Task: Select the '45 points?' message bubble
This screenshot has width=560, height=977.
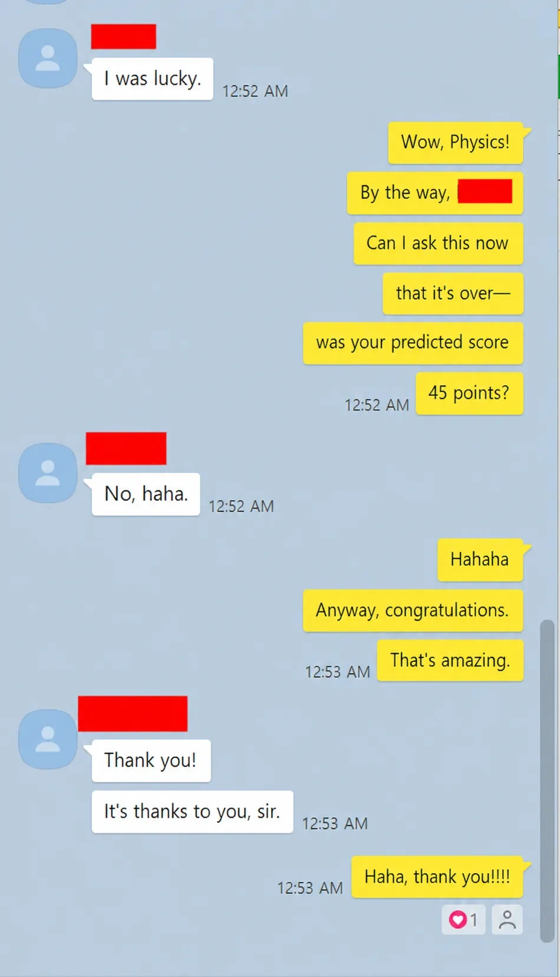Action: [469, 393]
